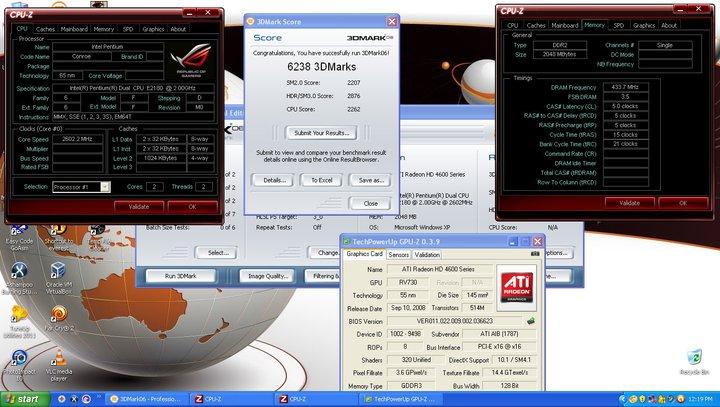720x407 pixels.
Task: Launch Ashampoo Burning Studio from desktop
Action: pyautogui.click(x=19, y=278)
